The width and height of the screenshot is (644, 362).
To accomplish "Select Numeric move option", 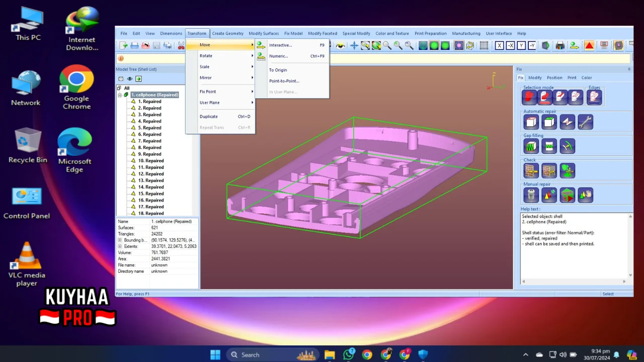I will point(292,56).
